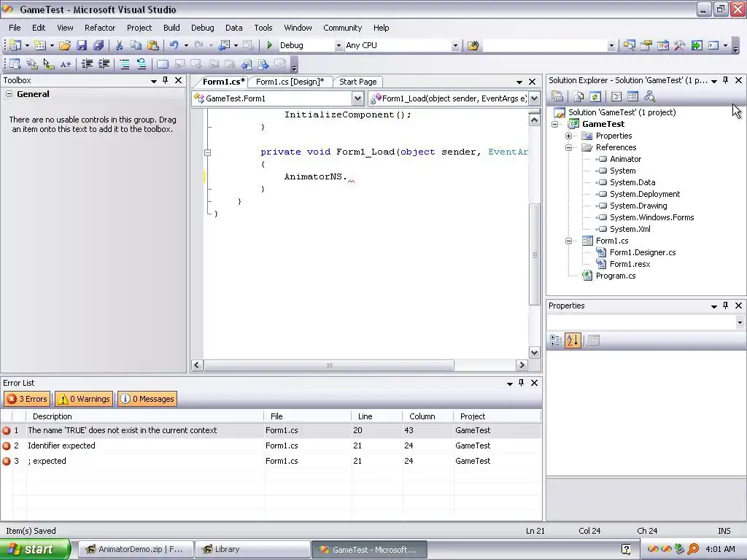Comment out the selected lines
Image resolution: width=747 pixels, height=560 pixels.
(x=124, y=64)
